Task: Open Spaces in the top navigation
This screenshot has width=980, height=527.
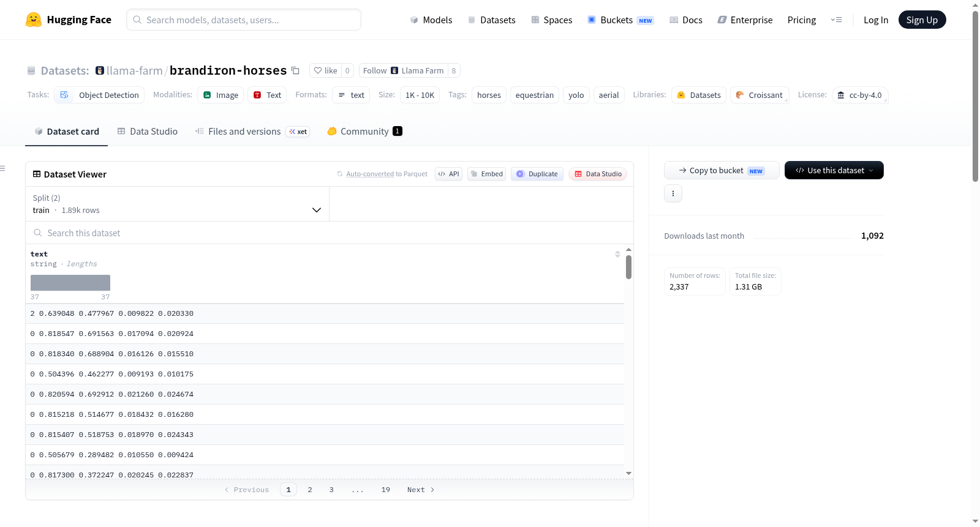Action: point(551,20)
